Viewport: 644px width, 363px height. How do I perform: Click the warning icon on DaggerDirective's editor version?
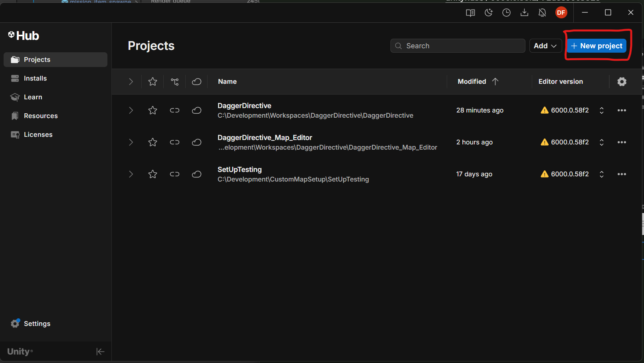click(545, 110)
